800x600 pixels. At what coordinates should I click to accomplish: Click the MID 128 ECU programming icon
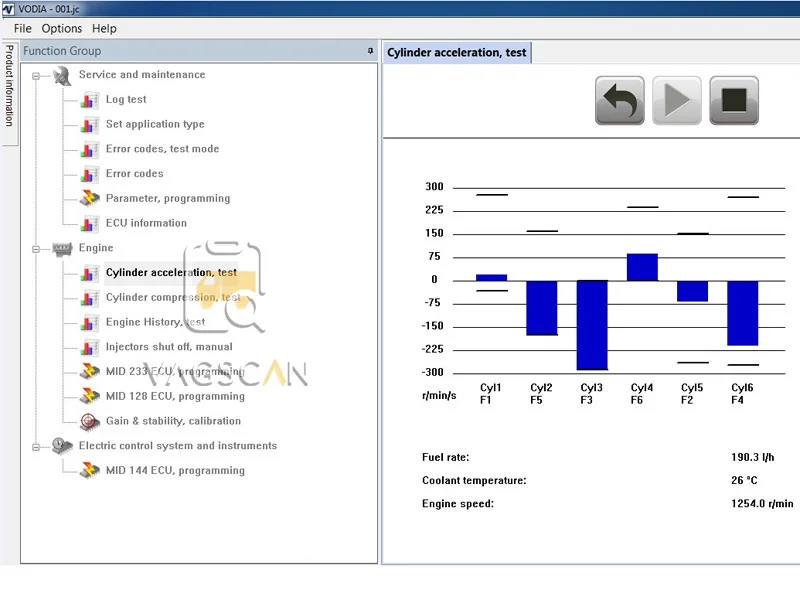(x=89, y=396)
